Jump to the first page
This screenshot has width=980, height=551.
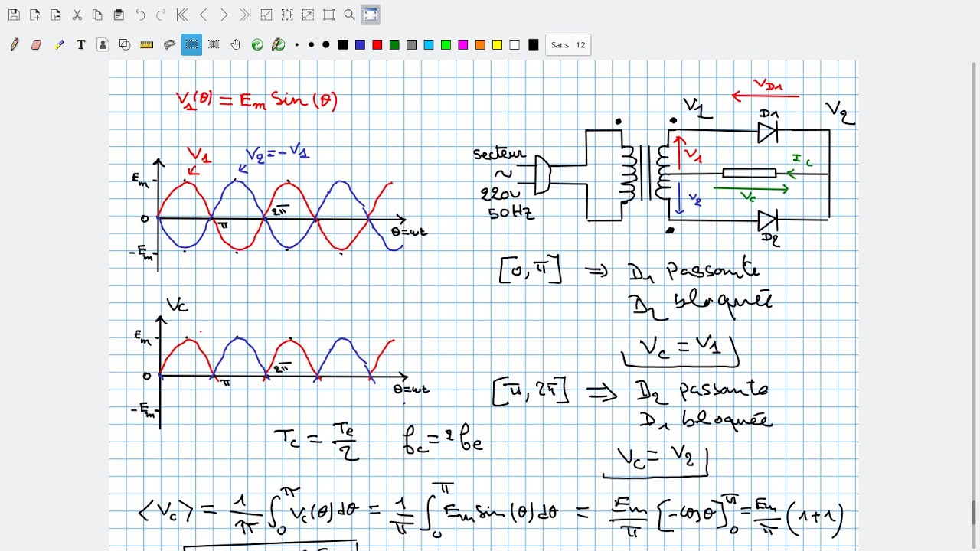pos(182,15)
